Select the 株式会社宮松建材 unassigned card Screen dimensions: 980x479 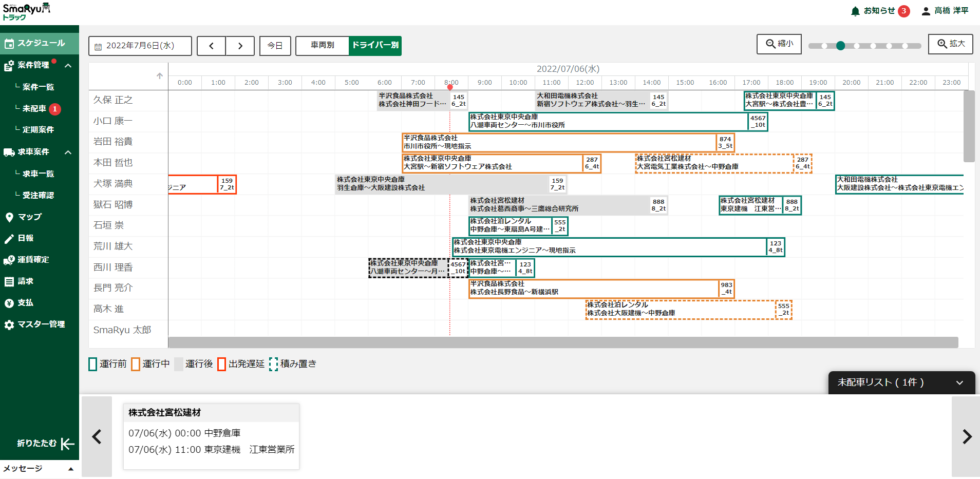click(x=211, y=436)
